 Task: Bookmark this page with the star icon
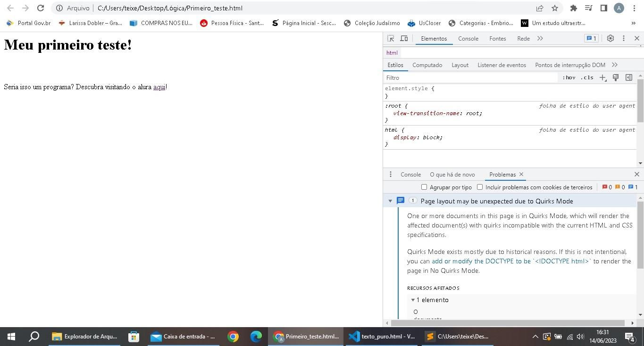(x=555, y=8)
